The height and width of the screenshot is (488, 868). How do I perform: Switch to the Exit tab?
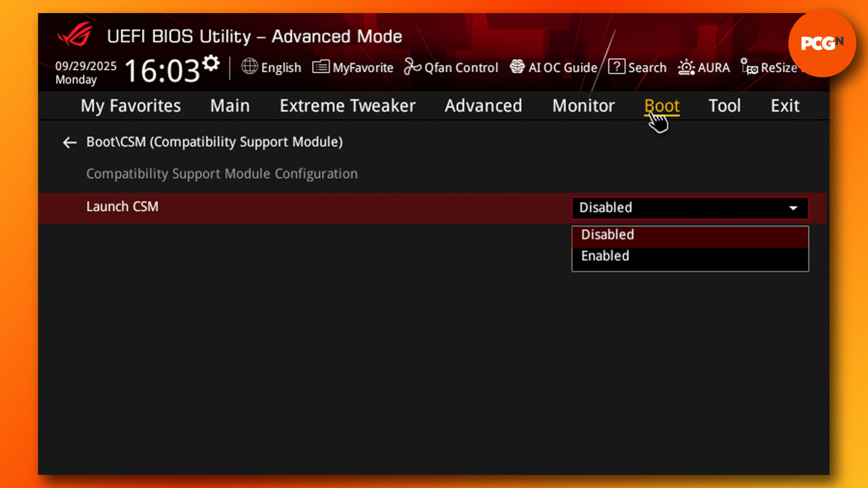coord(785,106)
